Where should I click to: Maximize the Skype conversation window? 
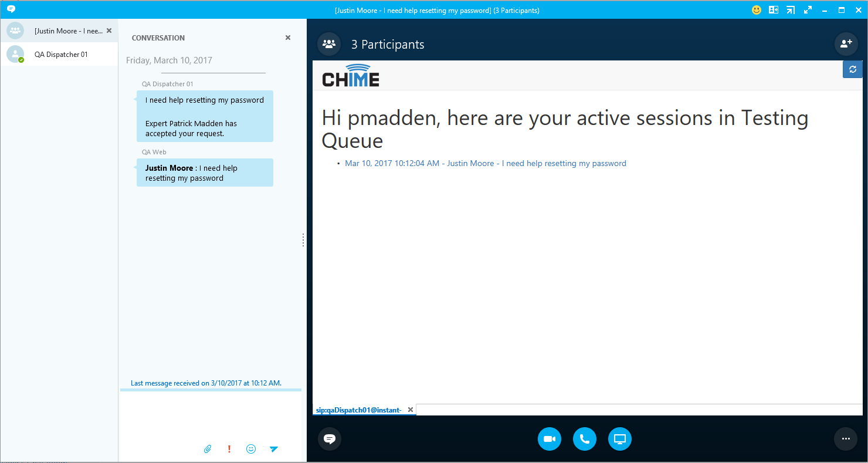(842, 10)
